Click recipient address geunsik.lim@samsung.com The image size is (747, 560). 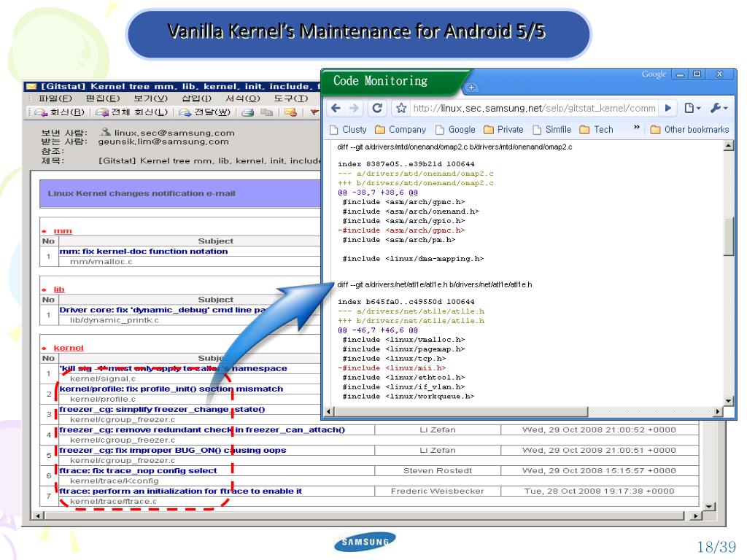163,142
